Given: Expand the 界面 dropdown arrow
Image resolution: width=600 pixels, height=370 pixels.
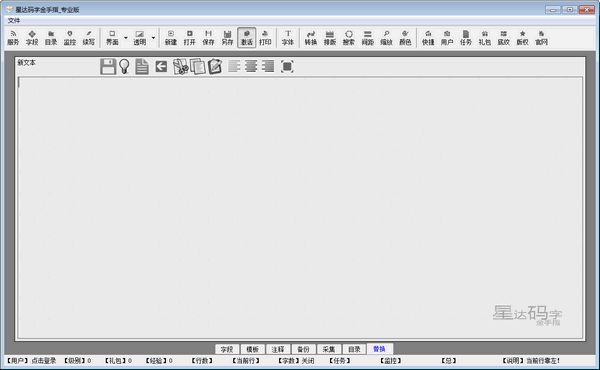Looking at the screenshot, I should pos(126,37).
